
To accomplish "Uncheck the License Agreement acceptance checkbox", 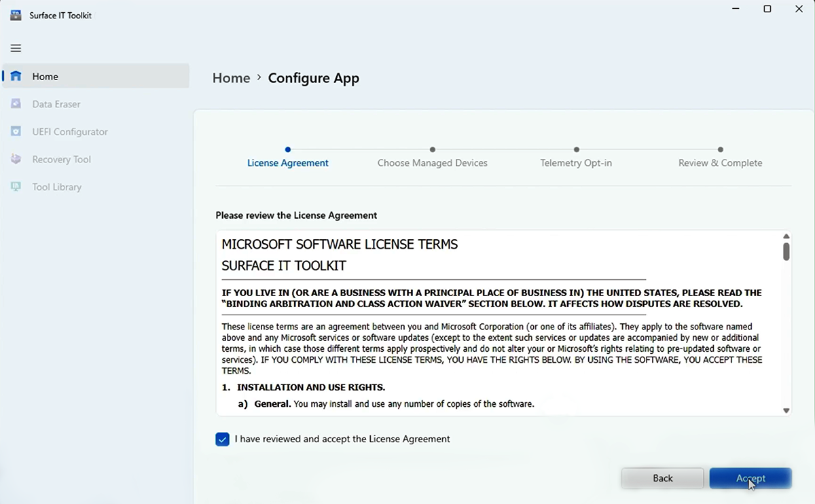I will click(x=222, y=439).
